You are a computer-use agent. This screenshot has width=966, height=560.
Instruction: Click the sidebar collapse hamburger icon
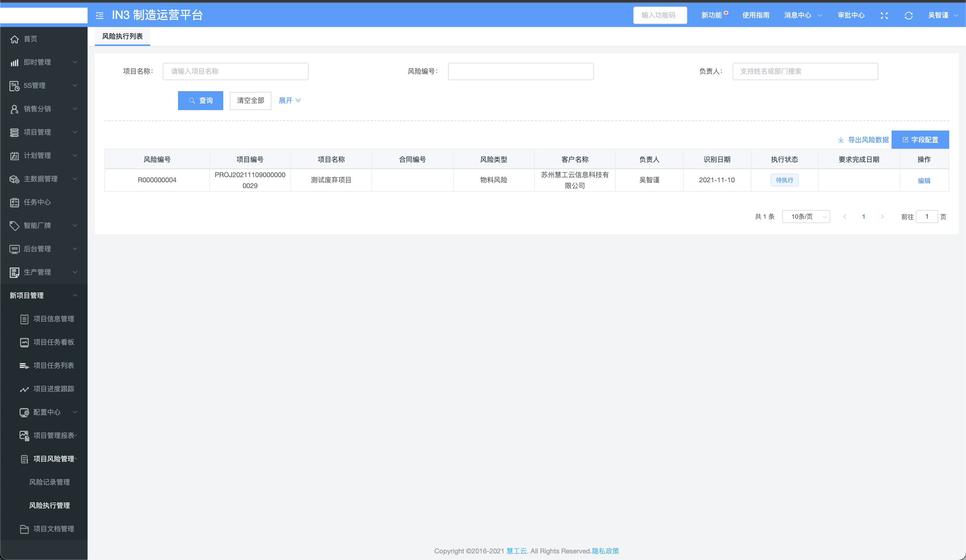[100, 15]
